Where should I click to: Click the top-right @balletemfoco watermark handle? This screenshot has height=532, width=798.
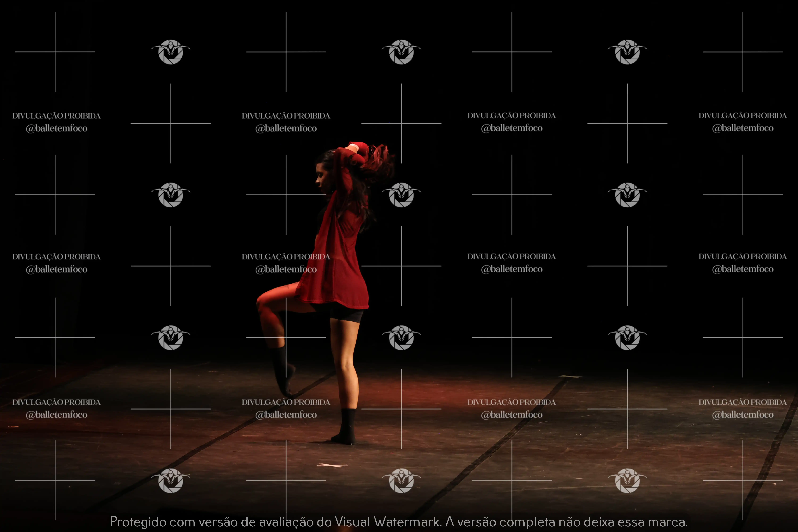[x=742, y=128]
